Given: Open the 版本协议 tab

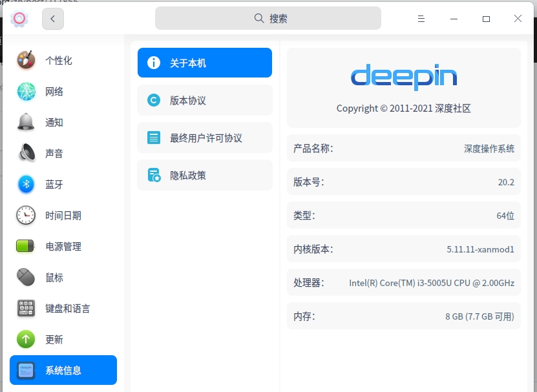Looking at the screenshot, I should (205, 100).
